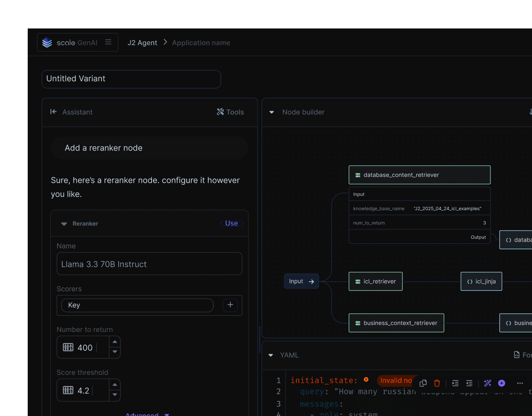Viewport: 532px width, 416px height.
Task: Click the red trash delete icon
Action: point(437,383)
